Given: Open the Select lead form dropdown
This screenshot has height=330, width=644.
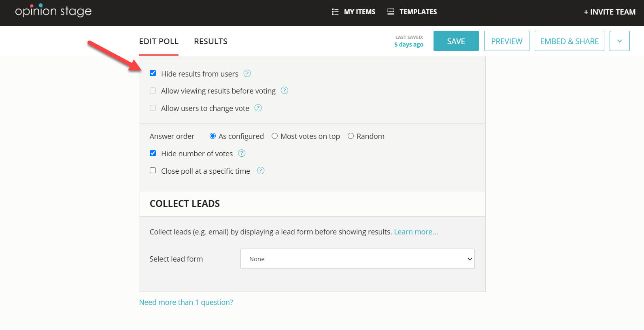Looking at the screenshot, I should point(357,259).
